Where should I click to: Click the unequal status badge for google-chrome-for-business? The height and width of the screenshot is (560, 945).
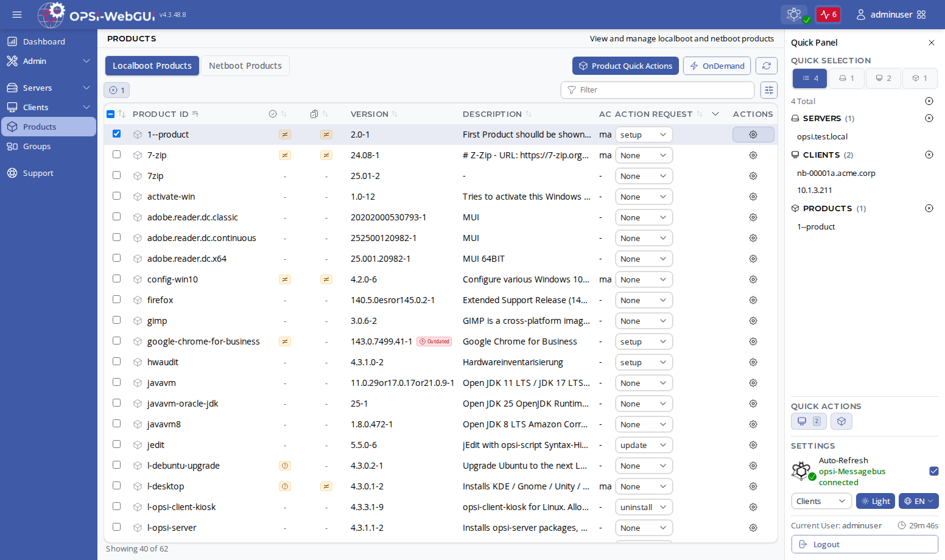pos(285,341)
